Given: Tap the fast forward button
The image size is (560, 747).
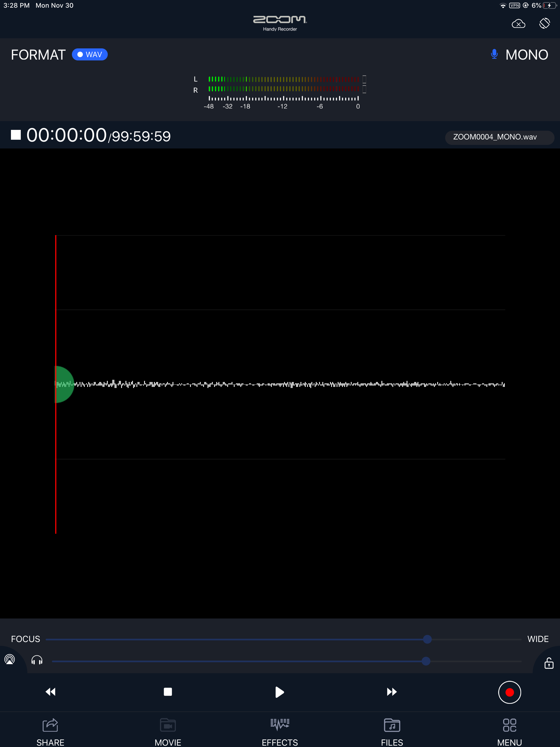Looking at the screenshot, I should tap(392, 691).
